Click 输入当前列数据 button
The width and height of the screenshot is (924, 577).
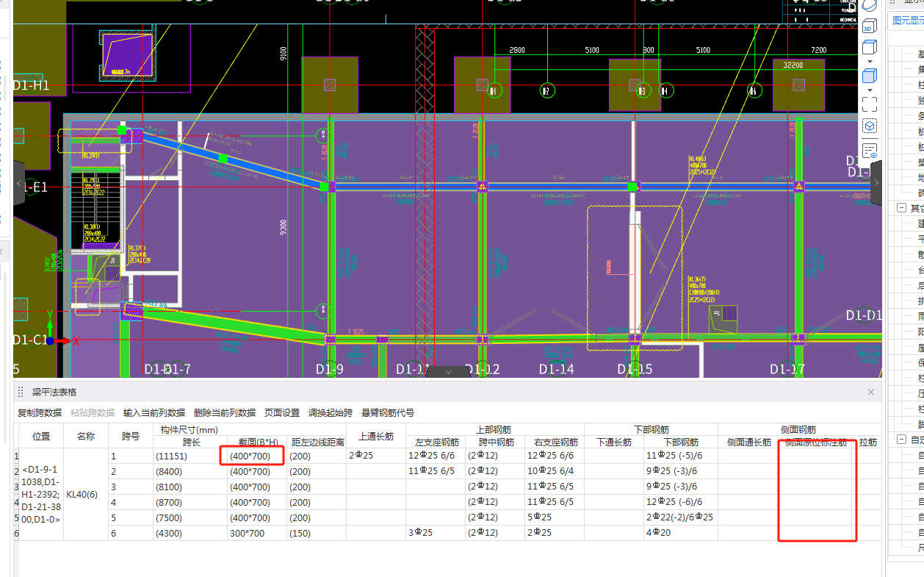(x=154, y=413)
